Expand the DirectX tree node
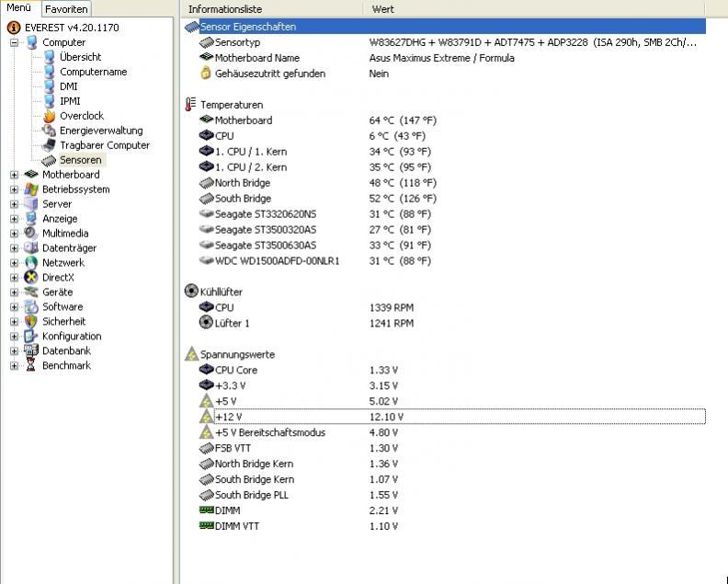The height and width of the screenshot is (584, 728). pos(15,278)
